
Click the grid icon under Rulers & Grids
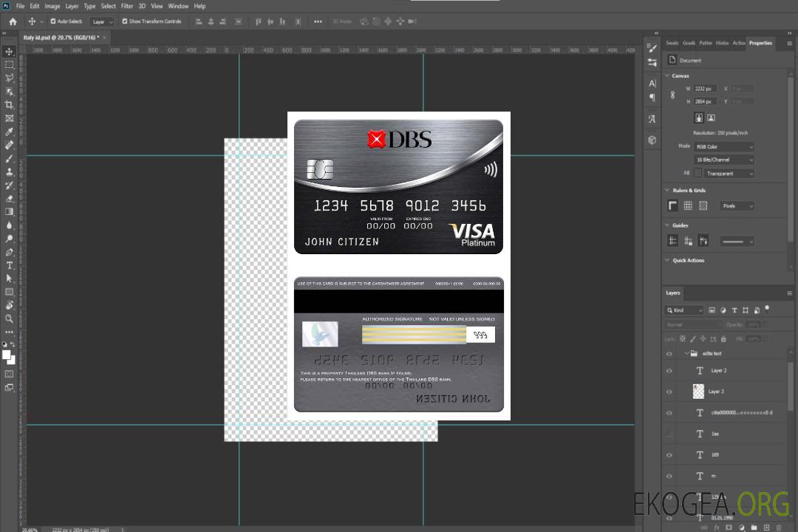[x=688, y=205]
